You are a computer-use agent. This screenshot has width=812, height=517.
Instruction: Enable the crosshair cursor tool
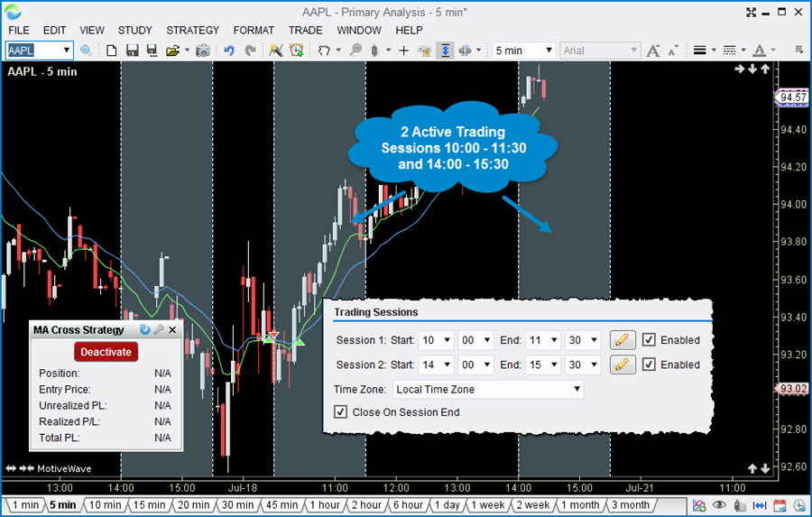(404, 51)
